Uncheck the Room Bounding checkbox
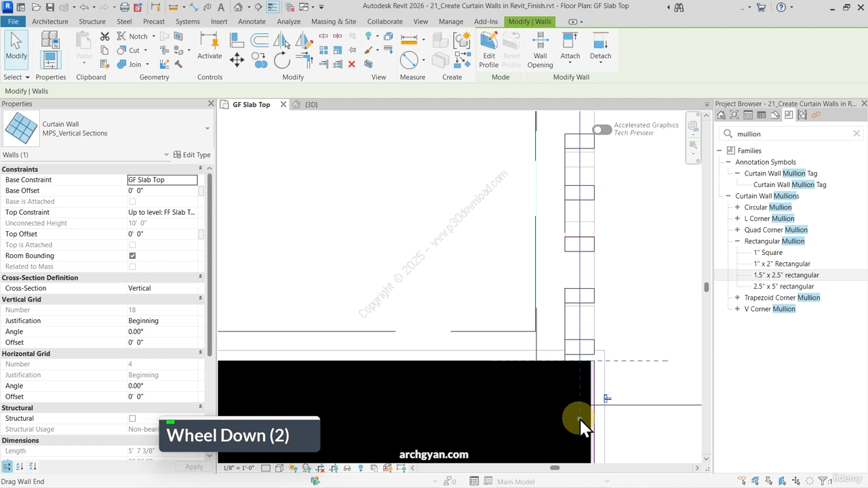 pos(132,256)
